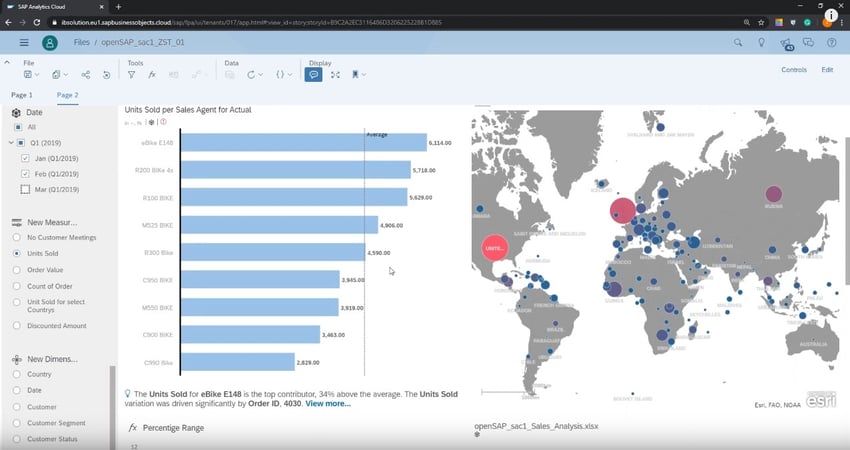850x450 pixels.
Task: Select Unit Sold for select Countrys
Action: pyautogui.click(x=17, y=302)
